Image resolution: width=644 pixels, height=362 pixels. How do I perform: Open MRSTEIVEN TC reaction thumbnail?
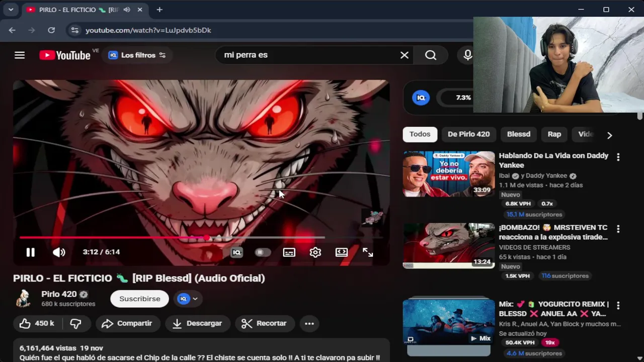pyautogui.click(x=449, y=246)
